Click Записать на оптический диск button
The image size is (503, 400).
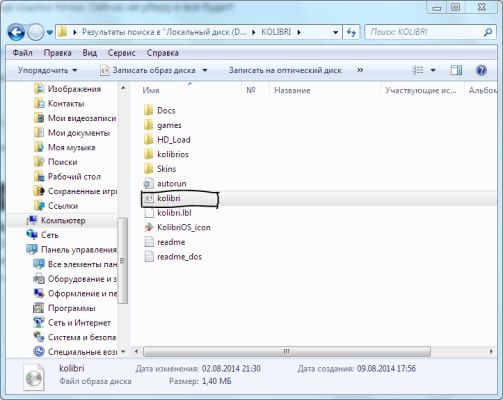285,70
